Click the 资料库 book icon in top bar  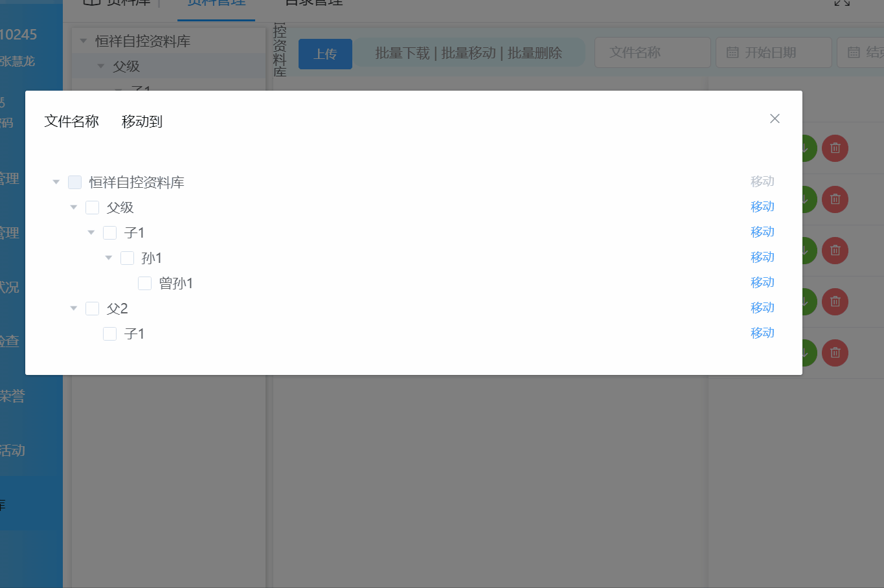pos(91,3)
